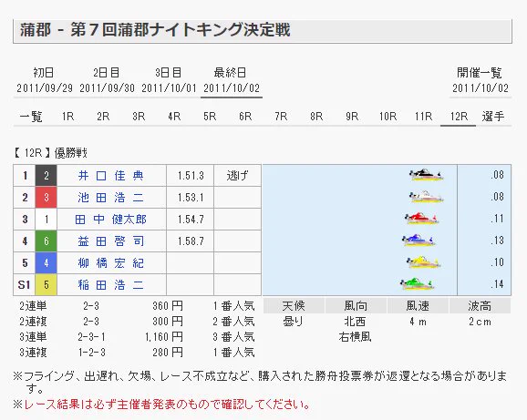
Task: Switch to the 2R race tab
Action: click(x=103, y=117)
